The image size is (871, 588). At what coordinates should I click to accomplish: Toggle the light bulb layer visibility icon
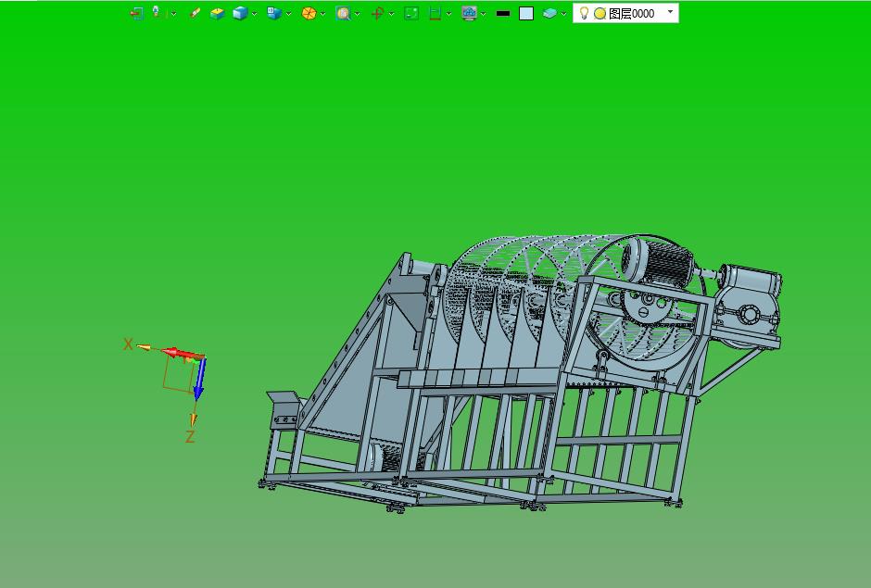[584, 13]
